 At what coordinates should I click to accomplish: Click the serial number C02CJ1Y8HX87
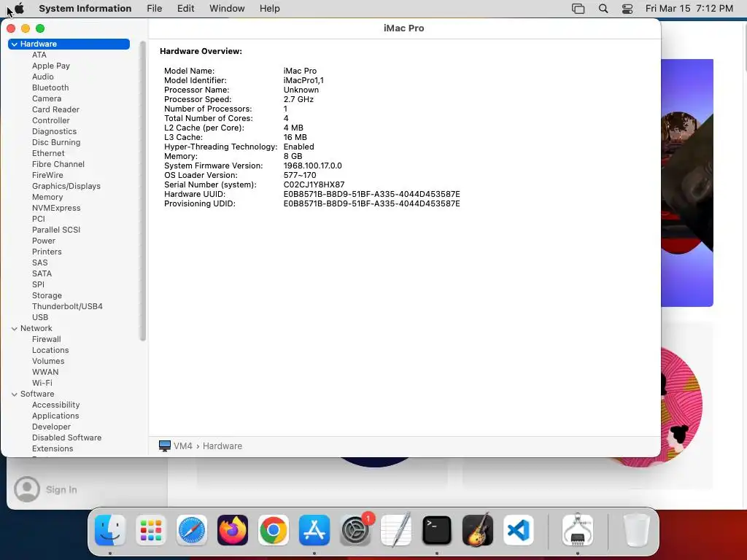(x=314, y=184)
